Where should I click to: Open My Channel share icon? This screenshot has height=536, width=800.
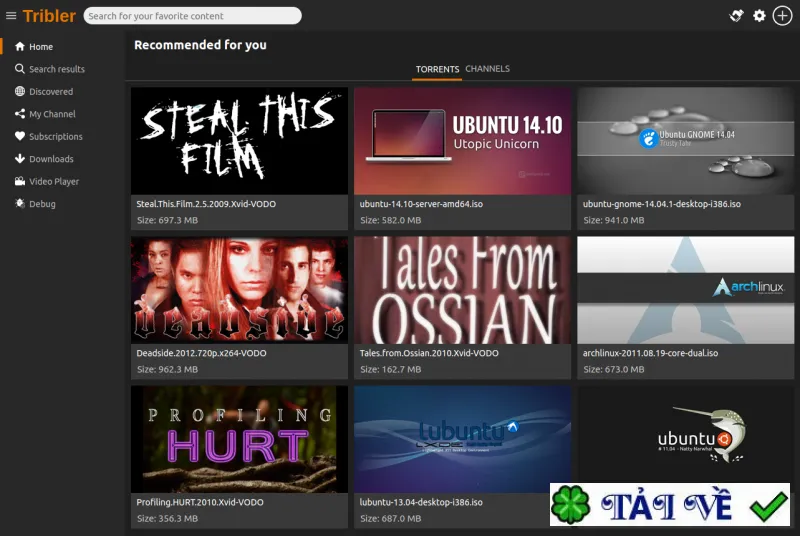point(20,114)
